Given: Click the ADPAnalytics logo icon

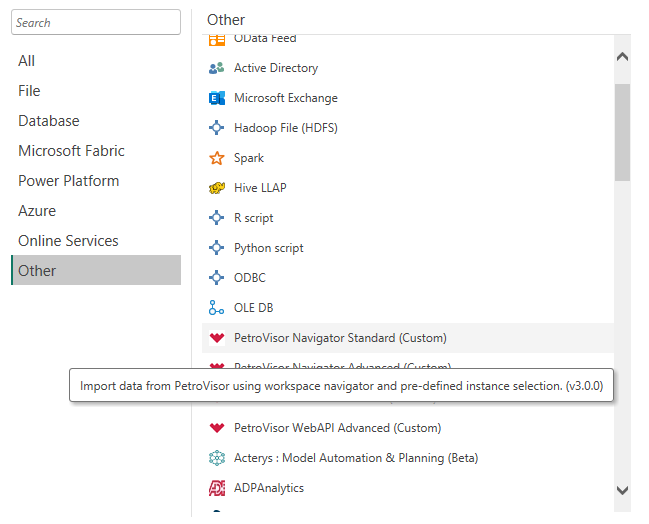Looking at the screenshot, I should click(x=216, y=488).
